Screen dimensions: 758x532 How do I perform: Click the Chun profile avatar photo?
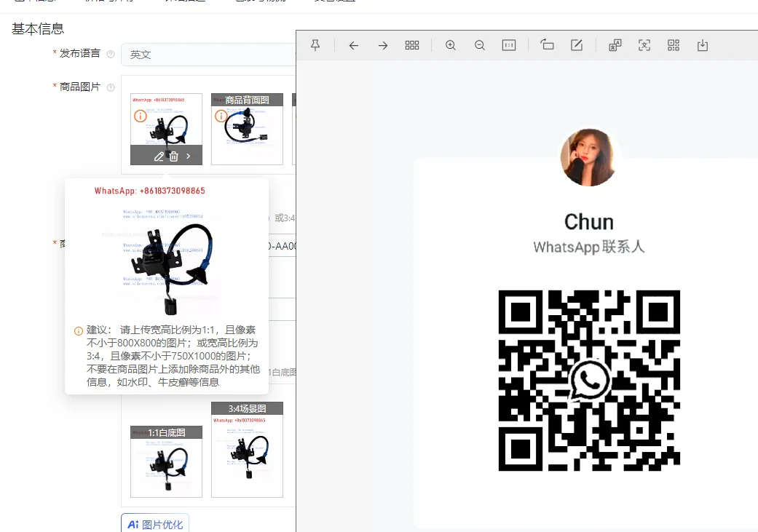click(588, 157)
